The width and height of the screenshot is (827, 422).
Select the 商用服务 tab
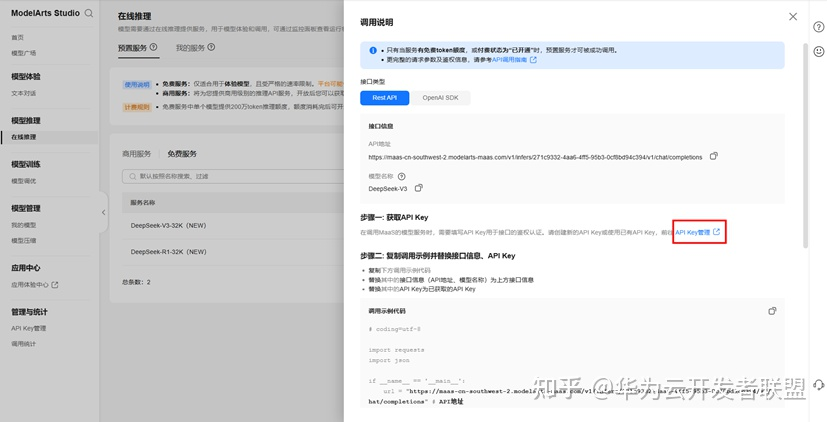point(136,154)
